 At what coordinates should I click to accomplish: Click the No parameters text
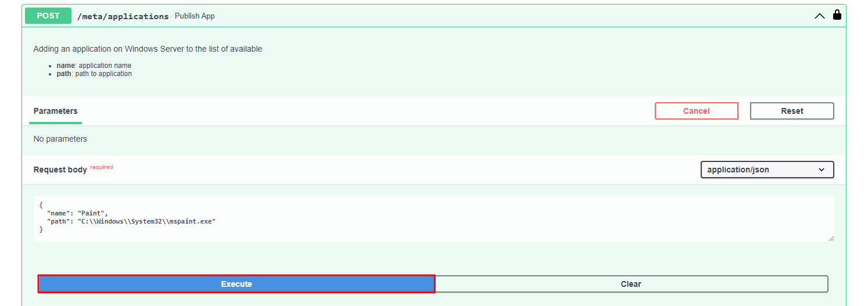pyautogui.click(x=60, y=139)
